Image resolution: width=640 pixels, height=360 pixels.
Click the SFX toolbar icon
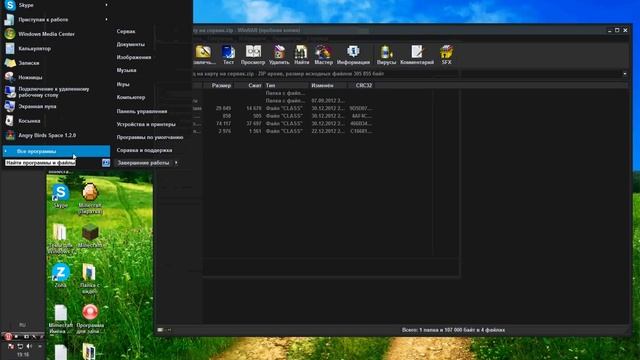pyautogui.click(x=447, y=55)
